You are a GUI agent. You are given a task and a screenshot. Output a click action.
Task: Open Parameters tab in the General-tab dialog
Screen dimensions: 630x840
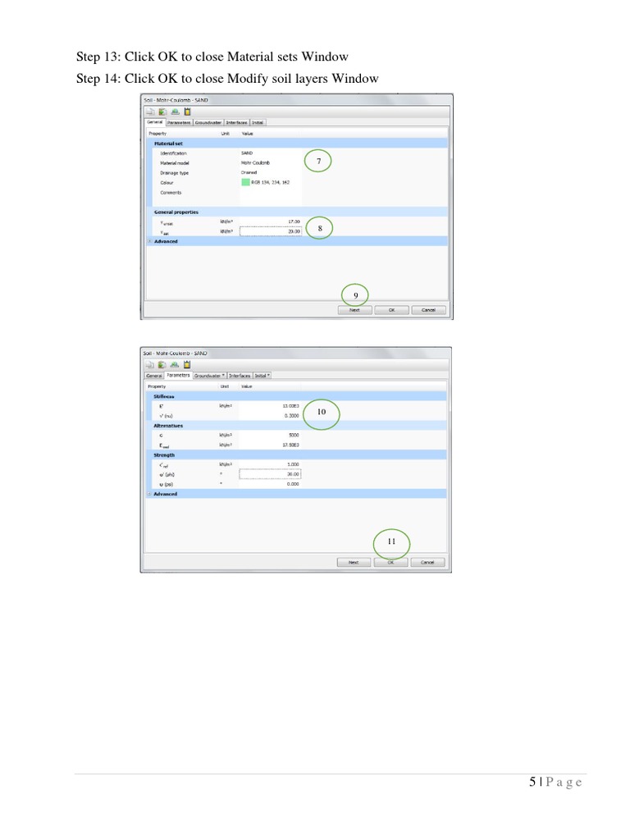coord(179,123)
